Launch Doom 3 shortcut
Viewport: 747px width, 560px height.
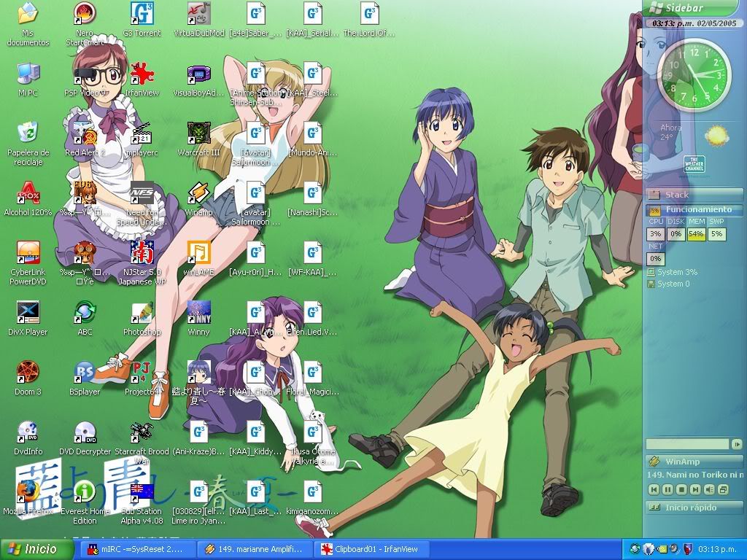[x=28, y=373]
